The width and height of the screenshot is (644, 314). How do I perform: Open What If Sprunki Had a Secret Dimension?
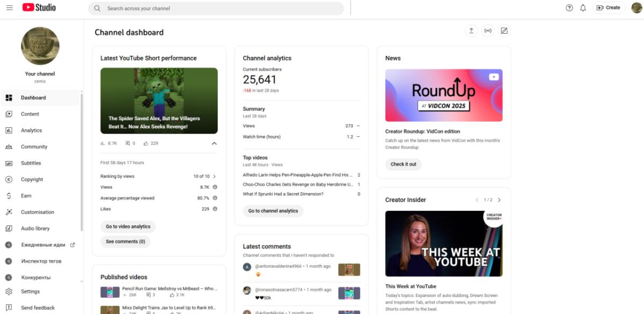pos(283,194)
